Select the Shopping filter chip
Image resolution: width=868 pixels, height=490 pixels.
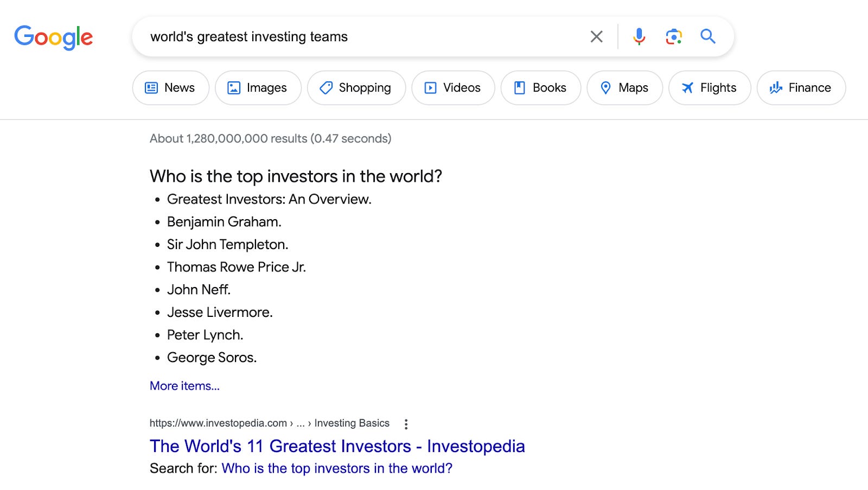tap(356, 88)
